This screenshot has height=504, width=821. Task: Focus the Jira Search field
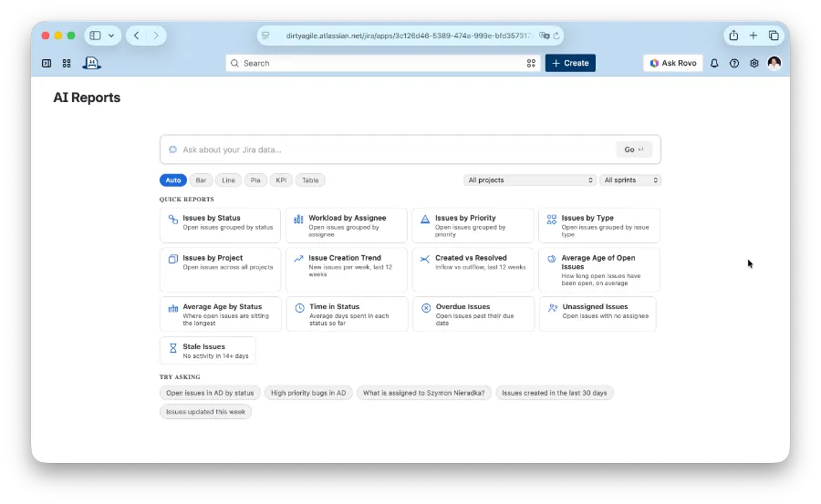click(383, 63)
